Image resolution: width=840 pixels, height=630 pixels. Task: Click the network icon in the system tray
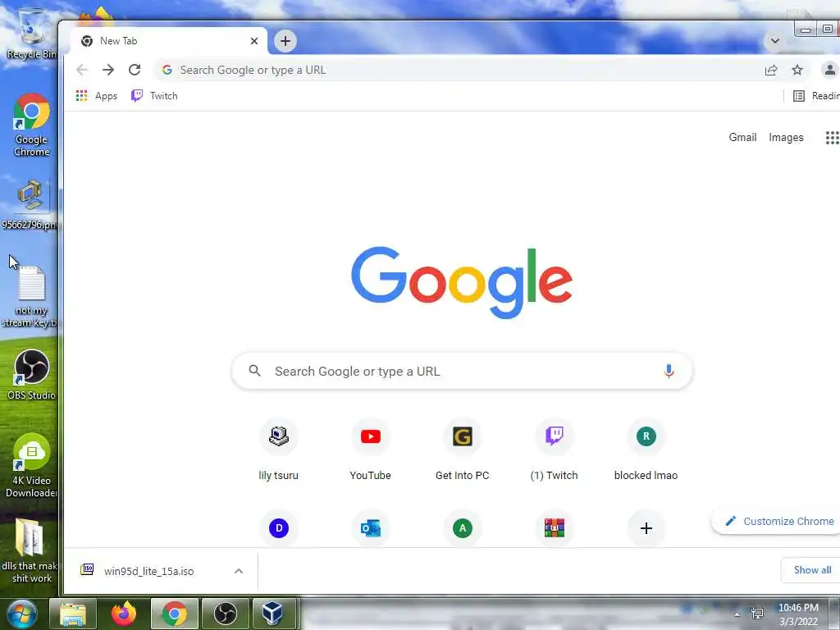pyautogui.click(x=757, y=613)
